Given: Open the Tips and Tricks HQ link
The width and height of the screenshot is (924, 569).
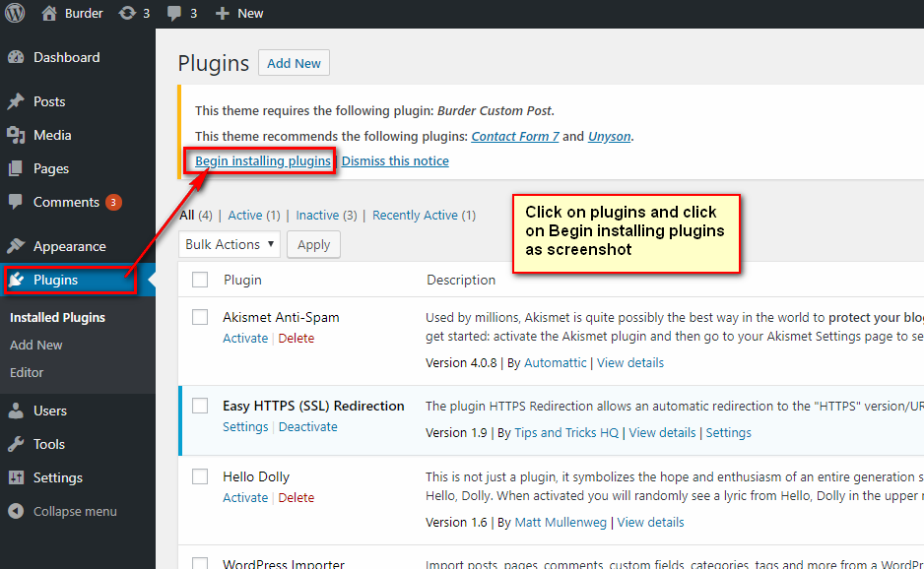Looking at the screenshot, I should [x=566, y=433].
